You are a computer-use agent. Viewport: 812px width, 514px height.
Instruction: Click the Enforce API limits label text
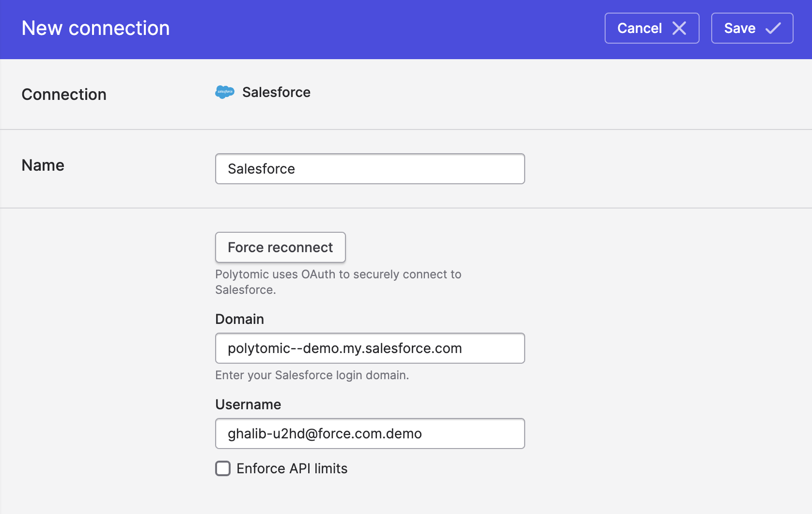tap(292, 468)
